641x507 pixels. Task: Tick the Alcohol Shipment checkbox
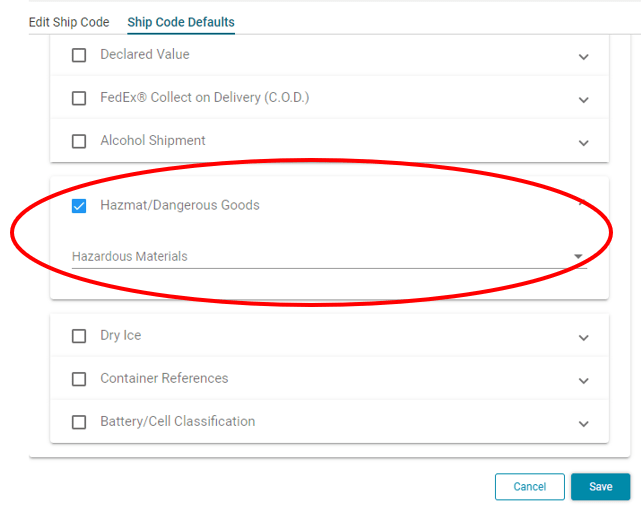(79, 142)
